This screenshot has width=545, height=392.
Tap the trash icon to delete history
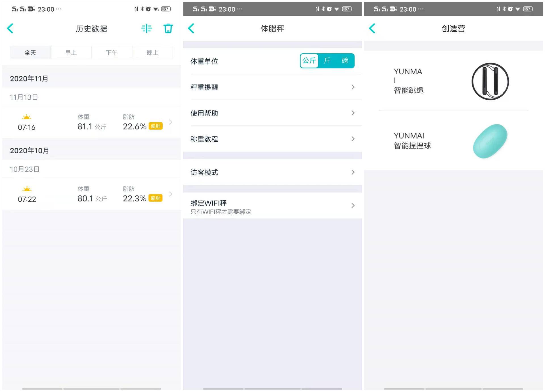pos(168,28)
